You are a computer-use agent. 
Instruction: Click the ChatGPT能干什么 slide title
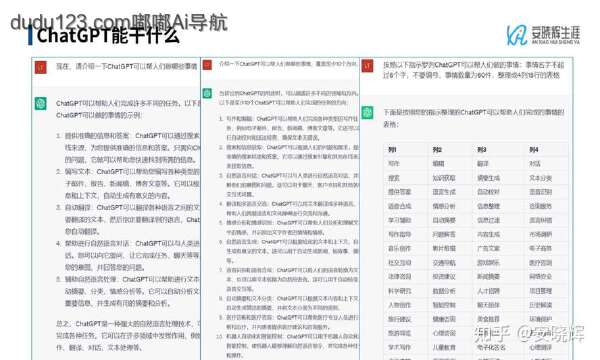tap(108, 36)
